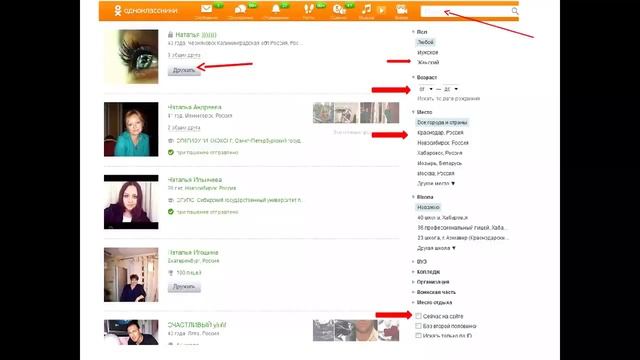Open the maximum age dropdown

(451, 89)
